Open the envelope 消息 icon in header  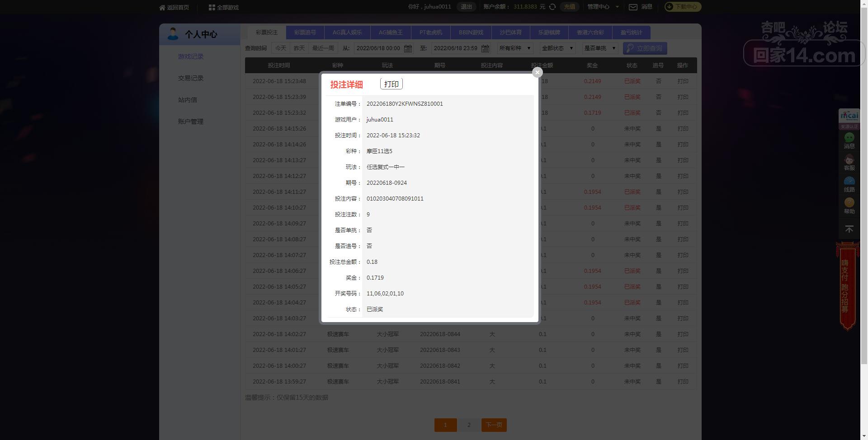(x=633, y=7)
